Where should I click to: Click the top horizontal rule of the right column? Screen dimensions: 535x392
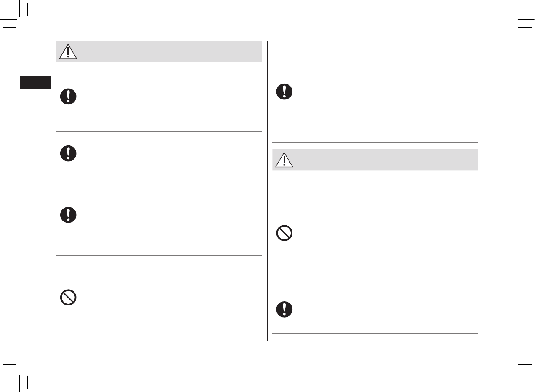click(x=375, y=41)
